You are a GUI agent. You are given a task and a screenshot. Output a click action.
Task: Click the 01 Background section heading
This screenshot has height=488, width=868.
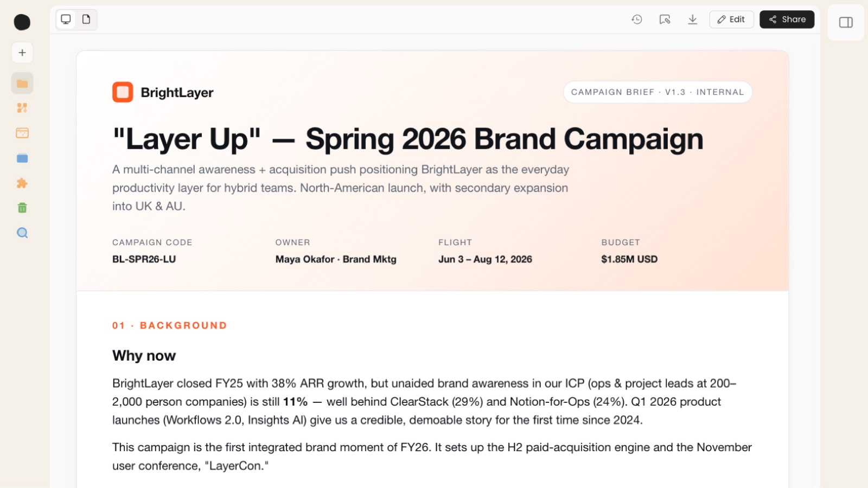point(170,325)
